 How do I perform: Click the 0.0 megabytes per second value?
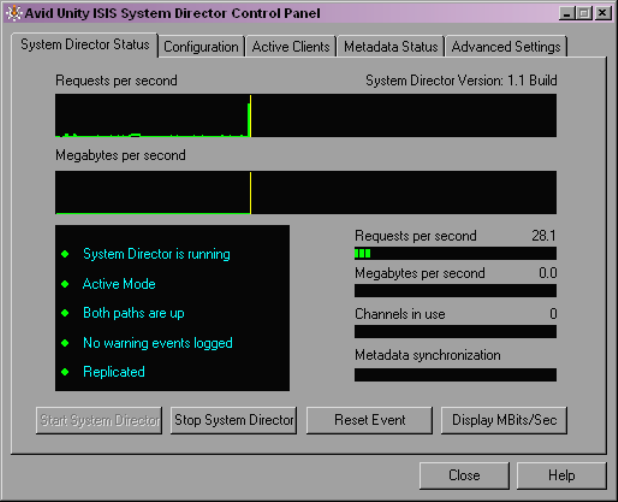tap(547, 273)
